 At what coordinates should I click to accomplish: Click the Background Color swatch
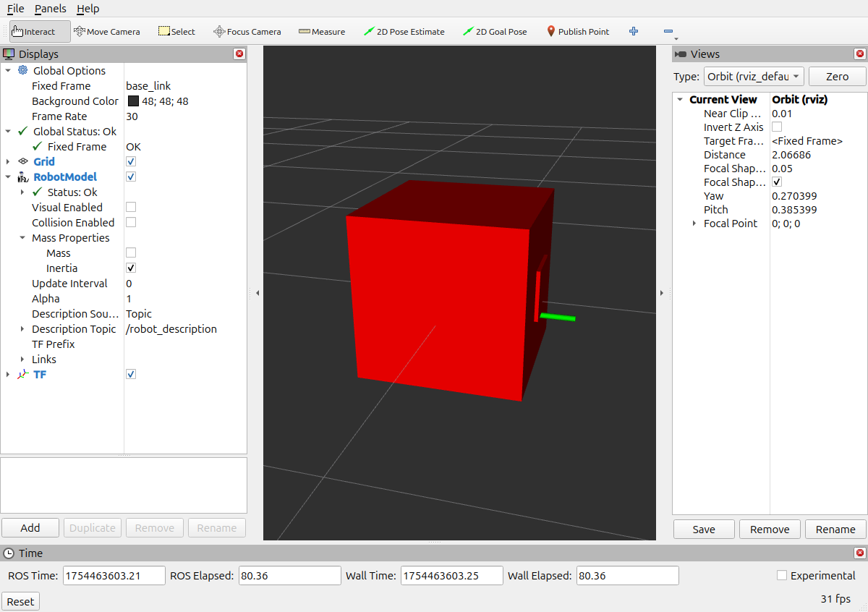[x=133, y=101]
